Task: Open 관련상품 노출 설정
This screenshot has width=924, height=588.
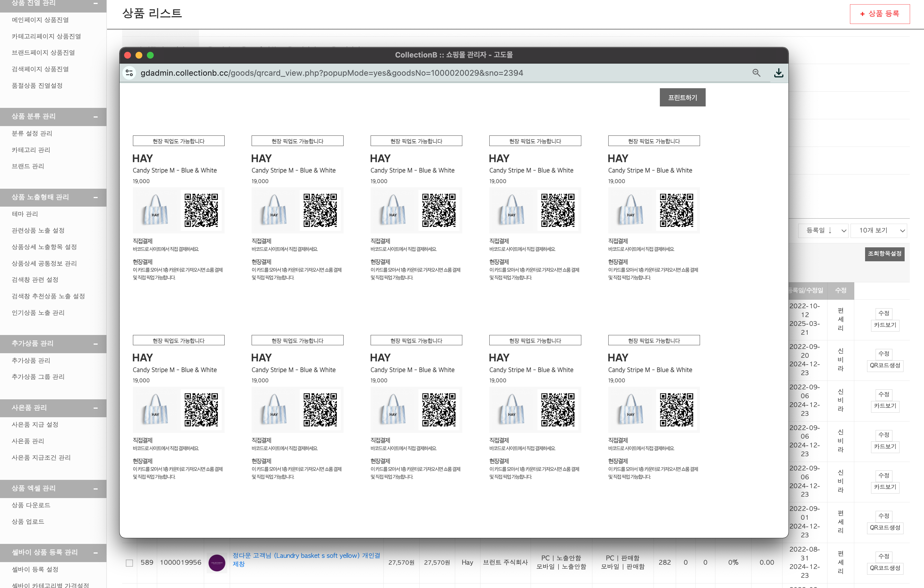Action: tap(38, 231)
